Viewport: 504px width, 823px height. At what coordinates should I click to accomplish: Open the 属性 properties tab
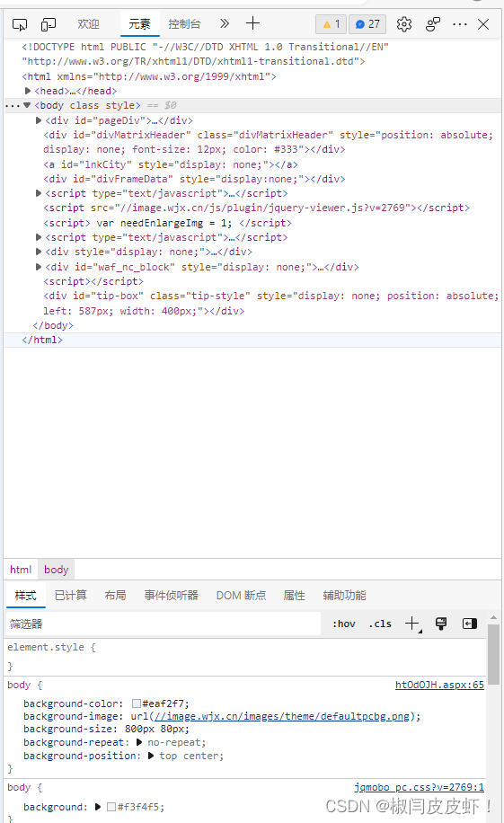[294, 595]
